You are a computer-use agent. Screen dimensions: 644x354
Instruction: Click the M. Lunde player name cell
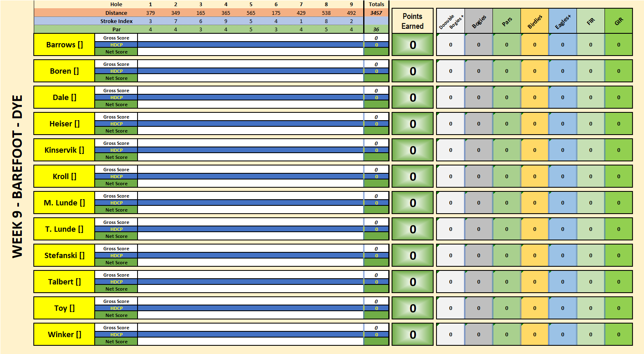pos(64,203)
